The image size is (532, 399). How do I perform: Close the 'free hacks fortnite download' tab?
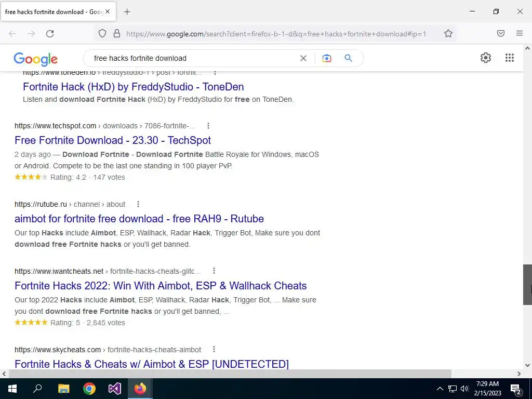108,11
